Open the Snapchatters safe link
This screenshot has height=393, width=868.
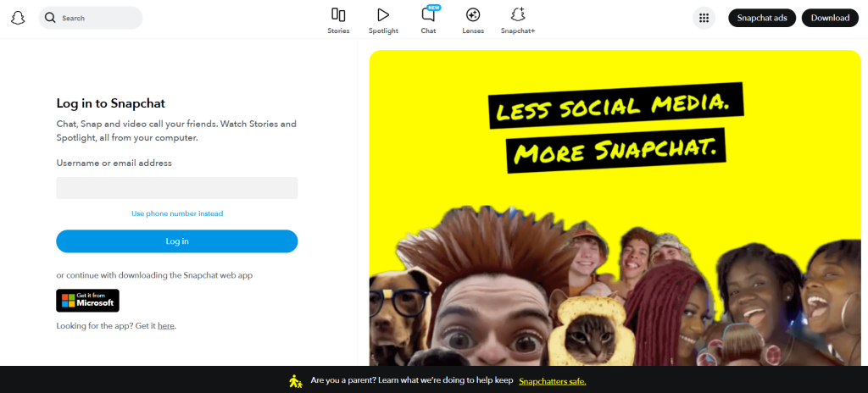click(x=552, y=381)
